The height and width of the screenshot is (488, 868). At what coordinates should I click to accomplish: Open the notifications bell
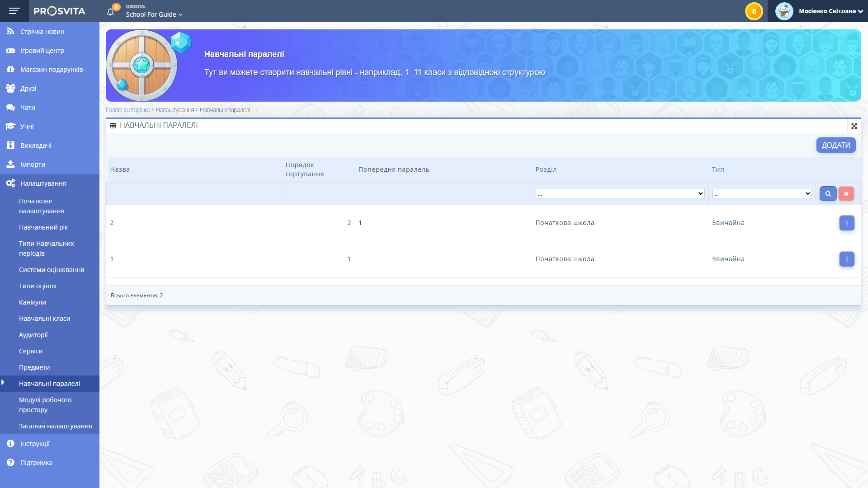point(110,12)
